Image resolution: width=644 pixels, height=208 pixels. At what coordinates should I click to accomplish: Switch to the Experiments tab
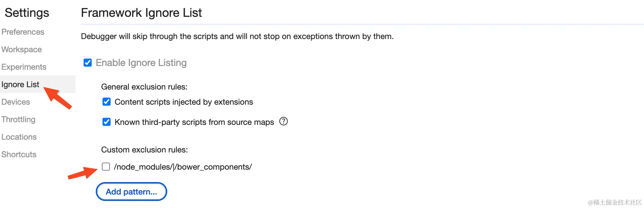[24, 67]
